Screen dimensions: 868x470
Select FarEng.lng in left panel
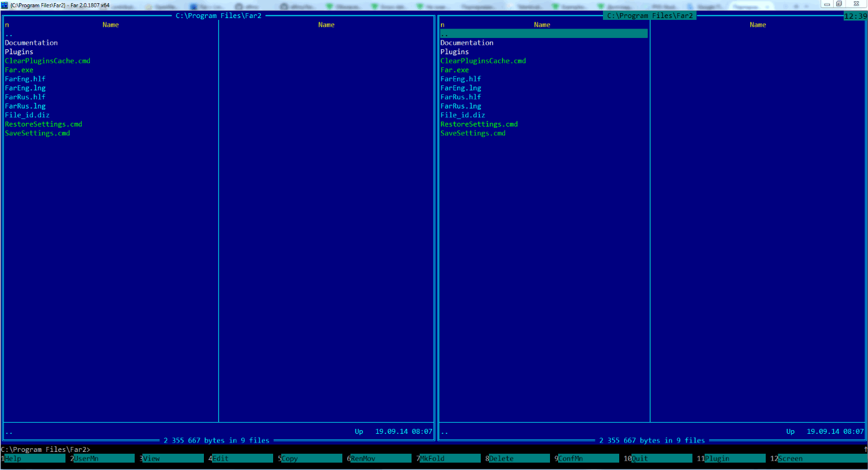[x=25, y=88]
